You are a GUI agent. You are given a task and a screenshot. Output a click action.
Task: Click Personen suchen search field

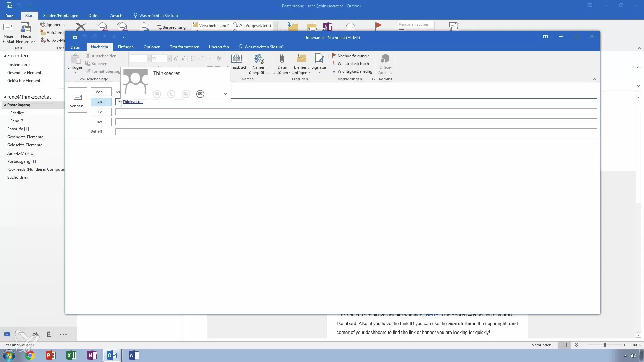point(415,24)
